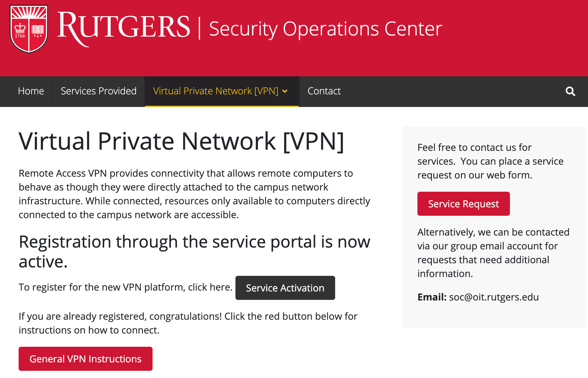The image size is (588, 378).
Task: Open General VPN Instructions button
Action: click(x=86, y=359)
